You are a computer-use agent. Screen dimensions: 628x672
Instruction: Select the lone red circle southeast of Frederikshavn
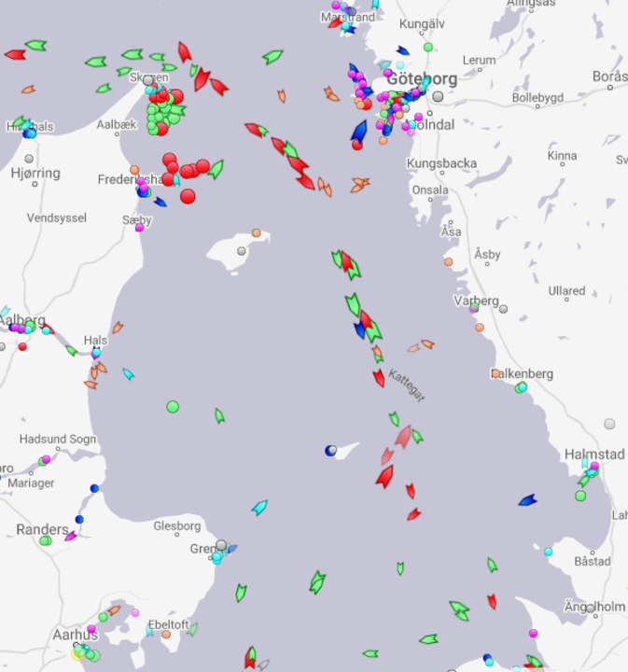click(x=188, y=196)
